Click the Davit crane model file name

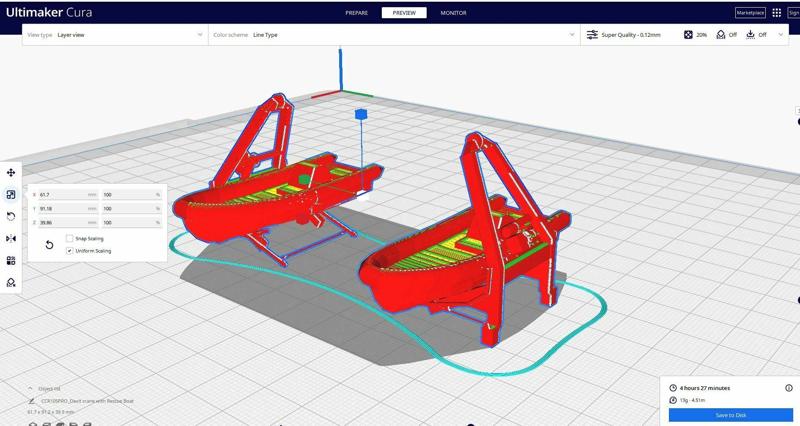(87, 401)
